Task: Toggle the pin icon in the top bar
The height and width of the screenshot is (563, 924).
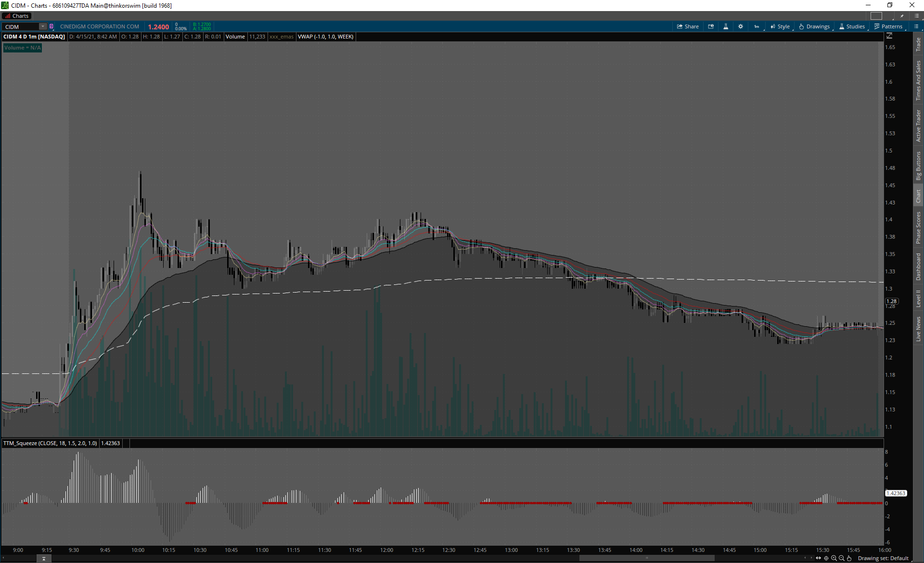Action: coord(902,16)
